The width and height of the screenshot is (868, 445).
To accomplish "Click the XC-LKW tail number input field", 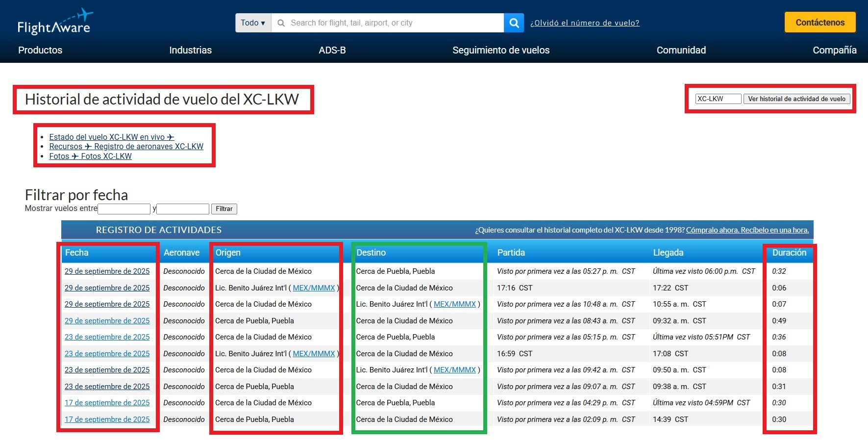I will (718, 99).
